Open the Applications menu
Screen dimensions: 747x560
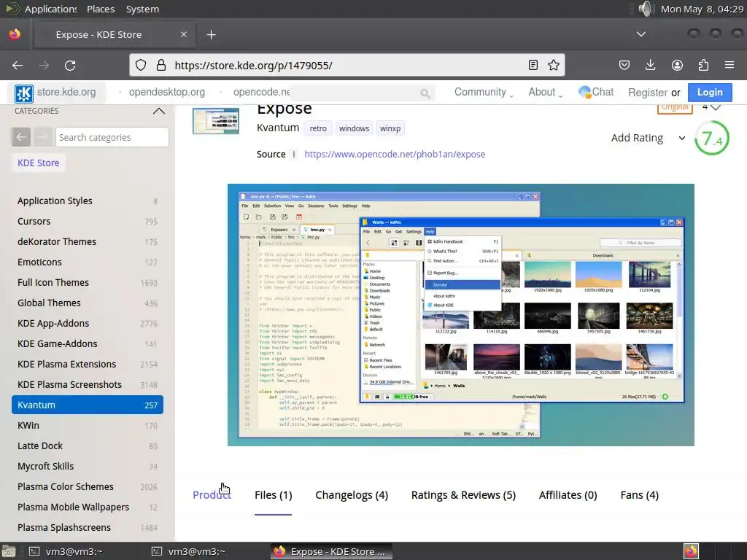50,9
